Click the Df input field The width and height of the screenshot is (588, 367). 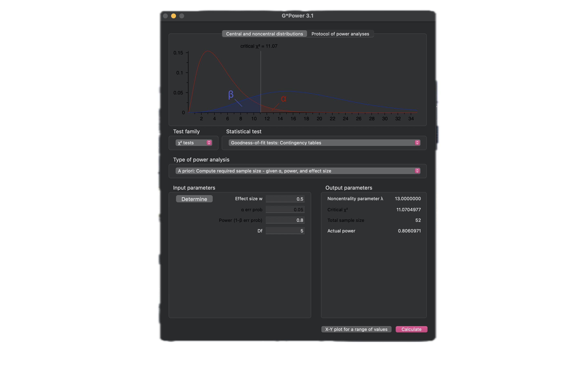[285, 231]
